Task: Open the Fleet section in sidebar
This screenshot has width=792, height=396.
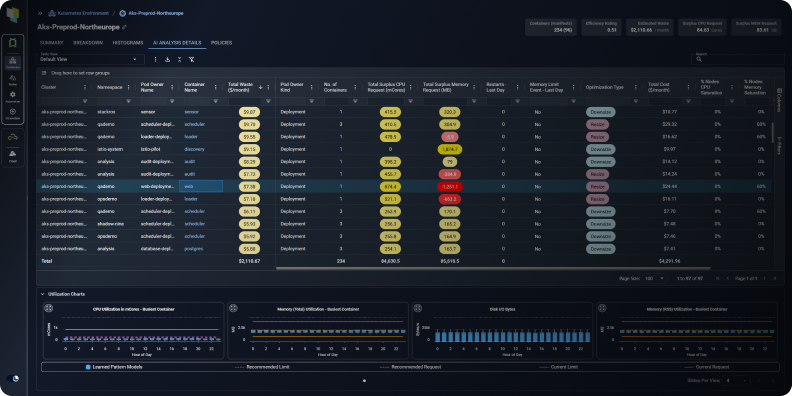Action: [13, 155]
